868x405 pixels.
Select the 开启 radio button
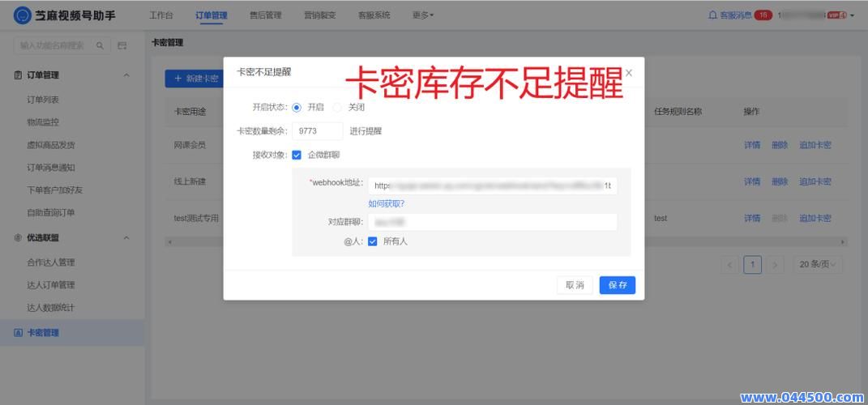point(297,108)
